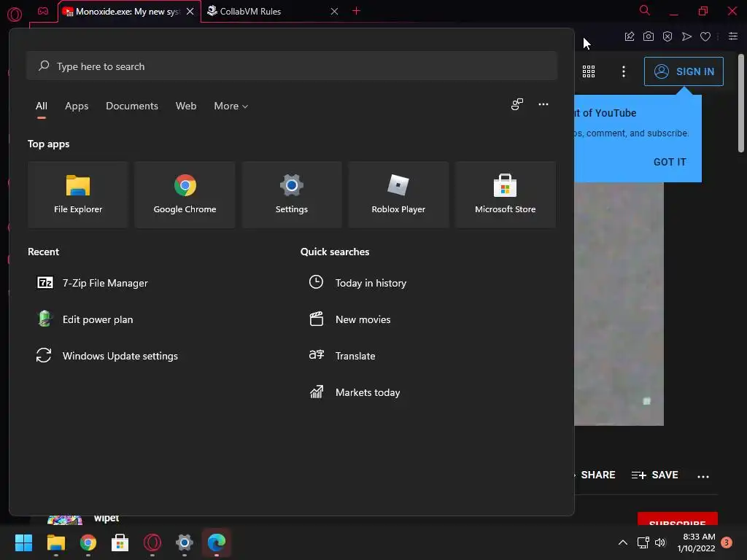This screenshot has height=560, width=747.
Task: Open YouTube settings vertical dots
Action: 624,71
